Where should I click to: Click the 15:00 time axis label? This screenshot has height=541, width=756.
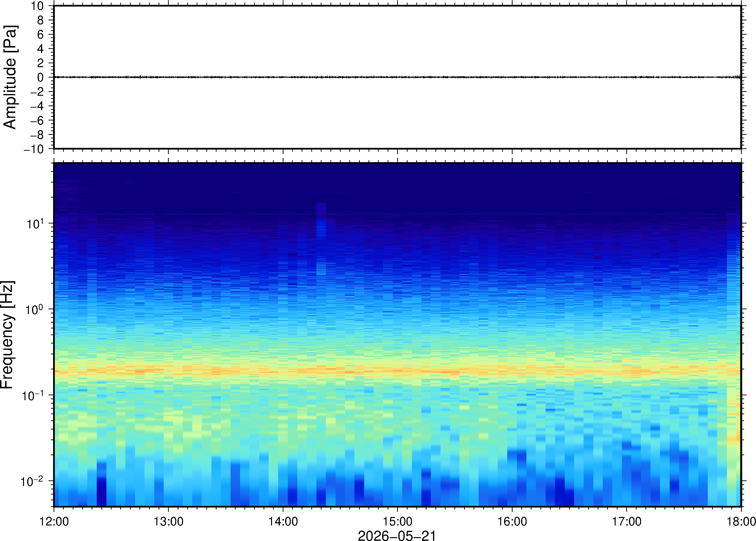click(x=397, y=521)
